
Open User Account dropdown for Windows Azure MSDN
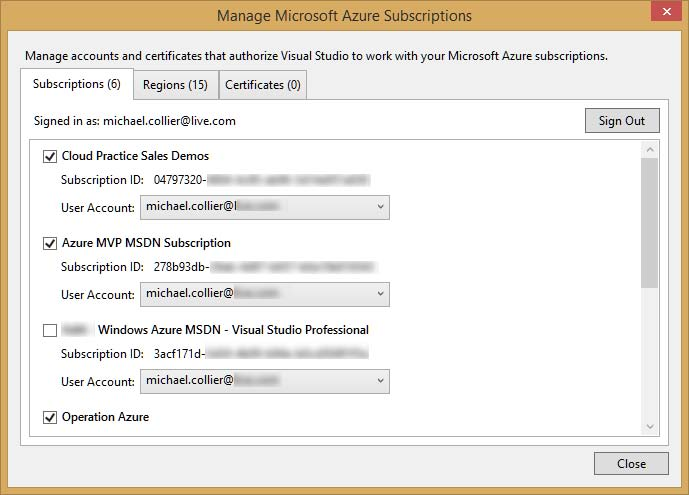(x=264, y=381)
